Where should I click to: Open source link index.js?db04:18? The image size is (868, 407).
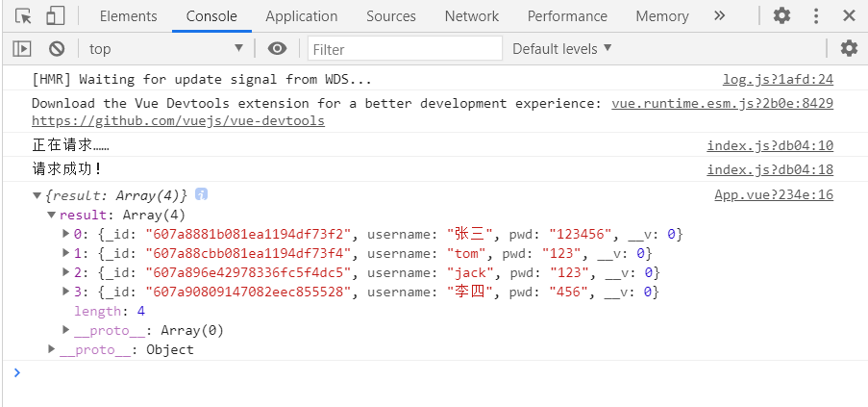770,170
